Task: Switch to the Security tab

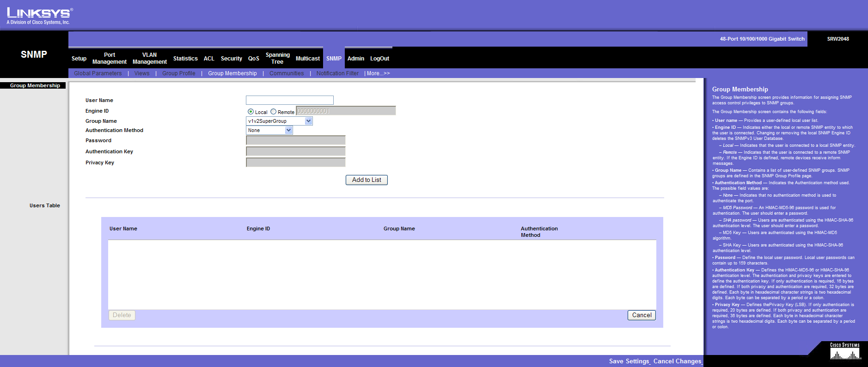Action: [x=231, y=59]
